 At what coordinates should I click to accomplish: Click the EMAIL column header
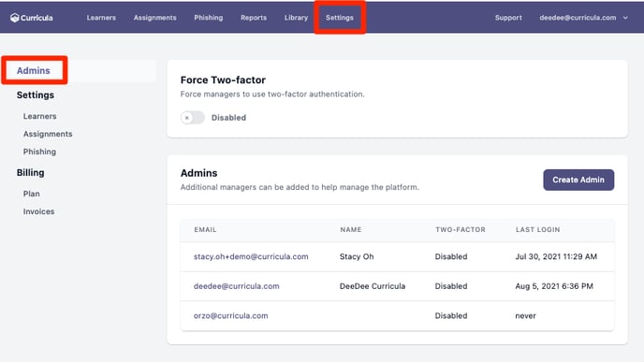(x=205, y=229)
